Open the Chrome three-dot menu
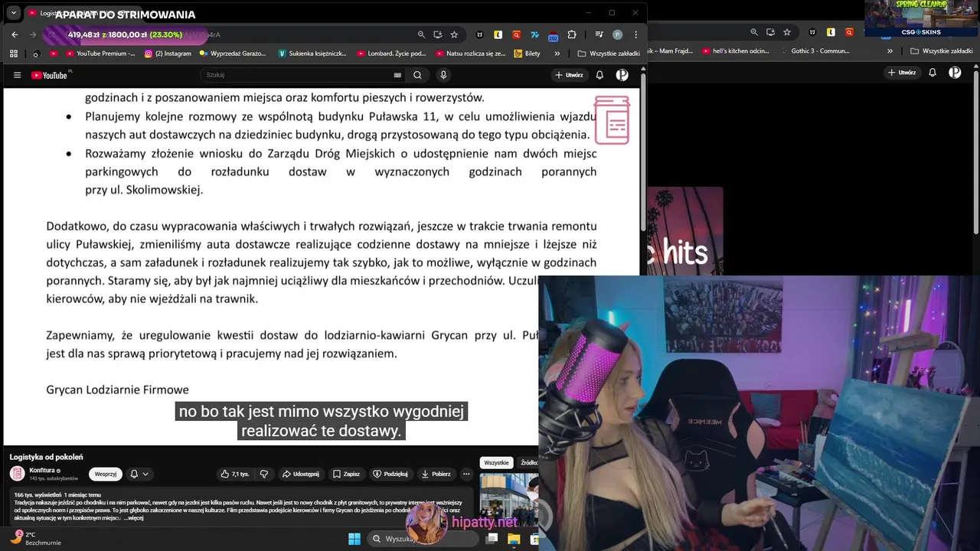The width and height of the screenshot is (980, 551). (x=635, y=34)
